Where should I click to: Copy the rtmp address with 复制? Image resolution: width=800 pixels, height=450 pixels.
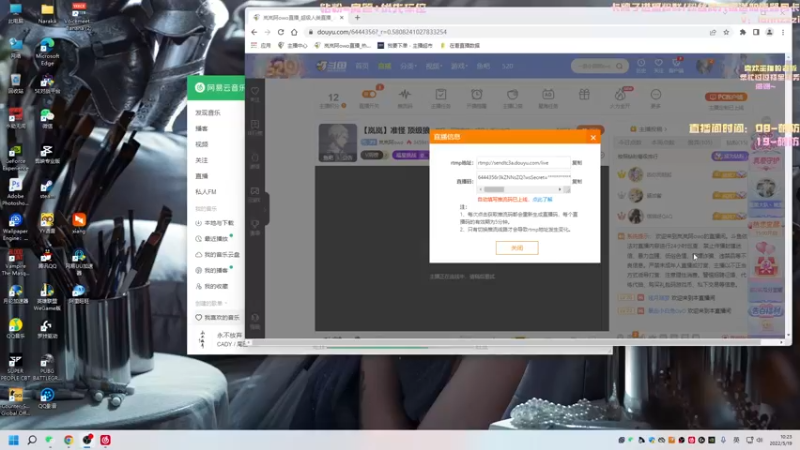point(577,163)
